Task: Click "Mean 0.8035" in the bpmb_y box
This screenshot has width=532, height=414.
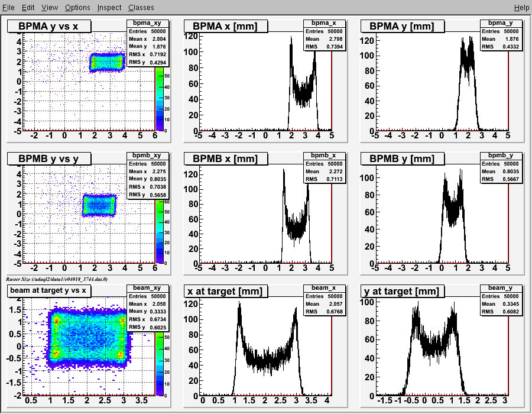Action: click(x=501, y=172)
